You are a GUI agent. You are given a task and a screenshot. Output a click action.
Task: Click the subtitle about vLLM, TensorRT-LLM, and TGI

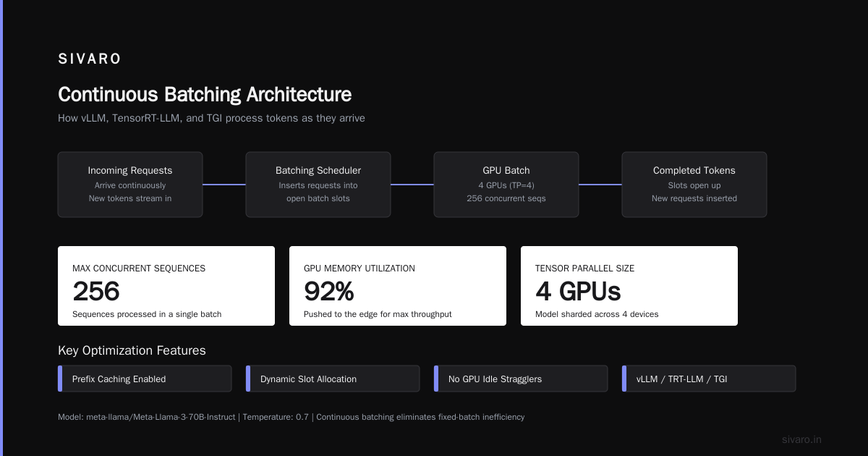point(211,118)
